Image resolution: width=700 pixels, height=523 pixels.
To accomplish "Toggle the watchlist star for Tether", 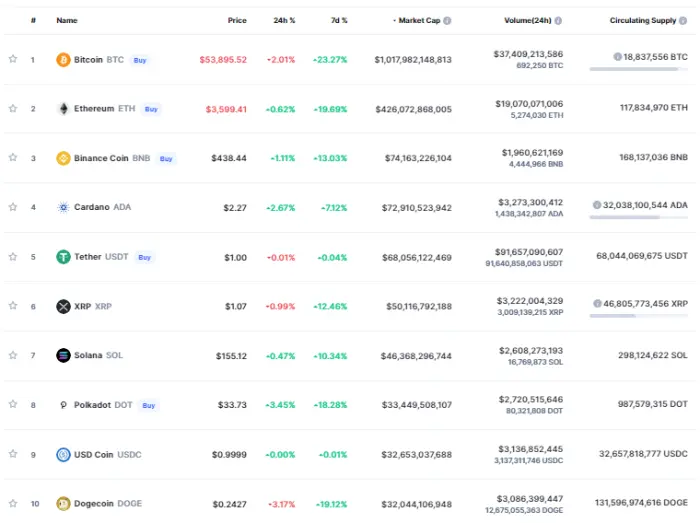I will tap(13, 257).
